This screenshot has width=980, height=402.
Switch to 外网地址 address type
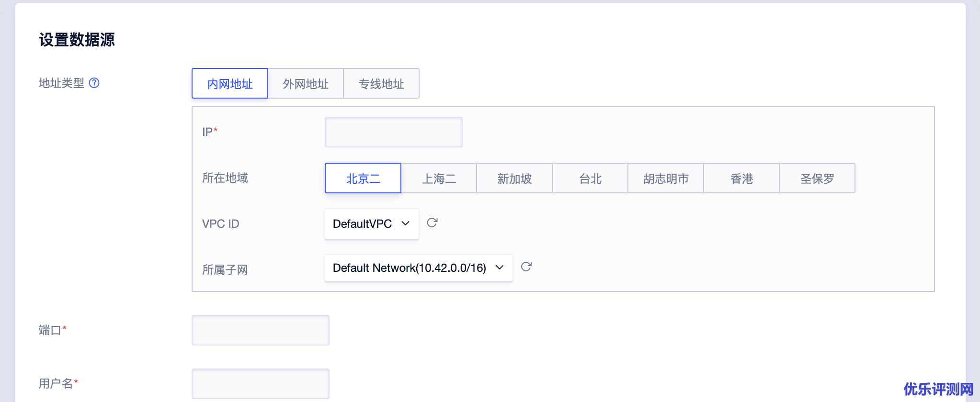coord(306,83)
